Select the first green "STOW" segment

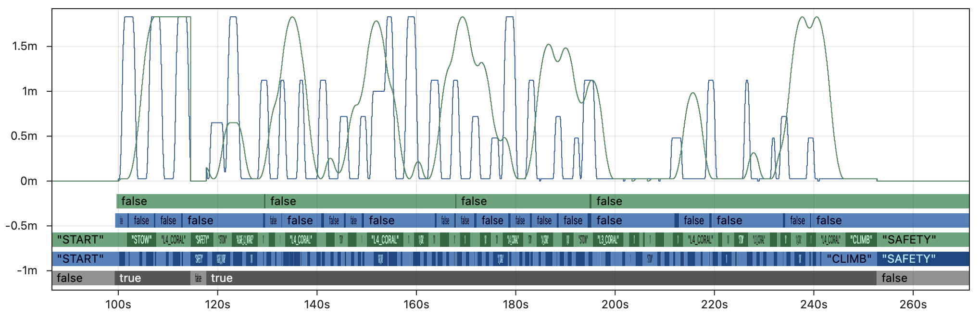tap(141, 240)
